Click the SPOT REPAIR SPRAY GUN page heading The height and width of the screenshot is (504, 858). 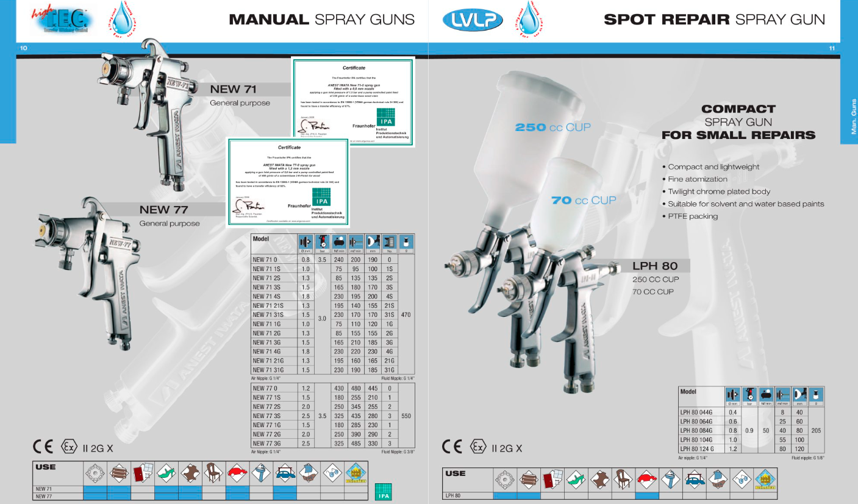[x=714, y=20]
